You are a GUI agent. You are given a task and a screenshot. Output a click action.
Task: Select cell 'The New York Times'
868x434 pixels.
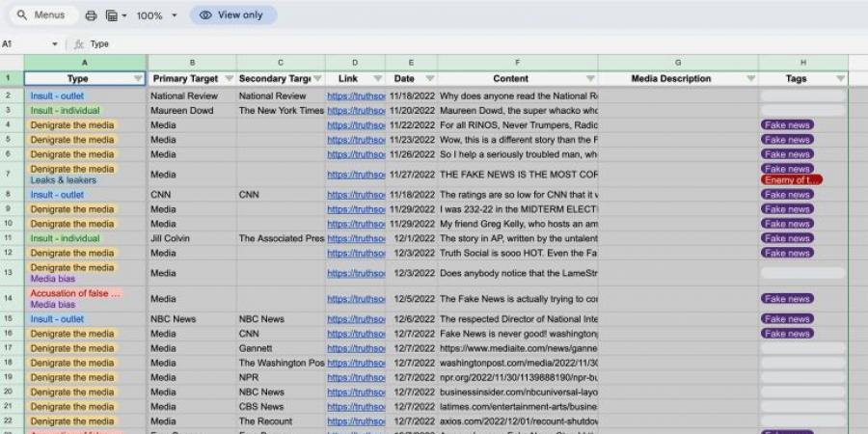point(281,110)
